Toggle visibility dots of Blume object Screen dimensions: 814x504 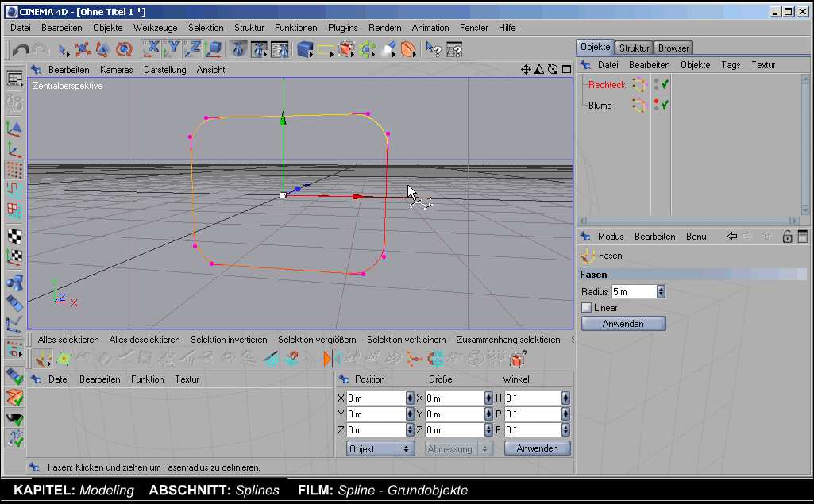tap(656, 105)
